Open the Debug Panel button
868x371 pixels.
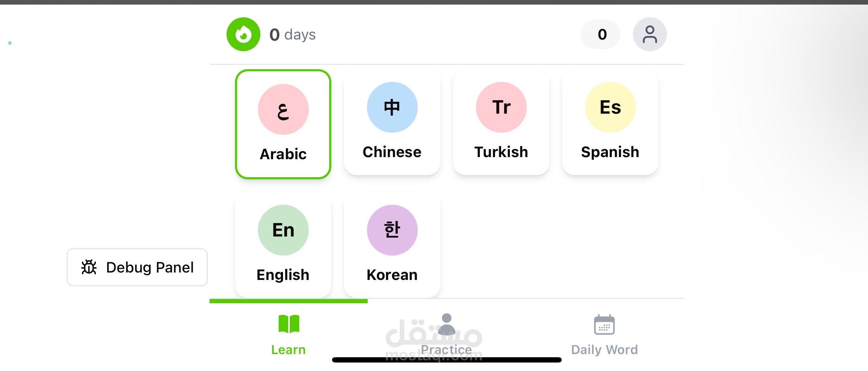[x=137, y=267]
